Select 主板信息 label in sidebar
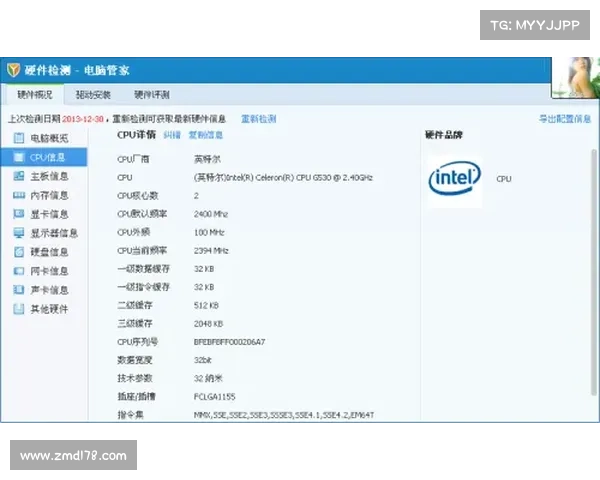Viewport: 600px width, 480px height. pos(49,176)
